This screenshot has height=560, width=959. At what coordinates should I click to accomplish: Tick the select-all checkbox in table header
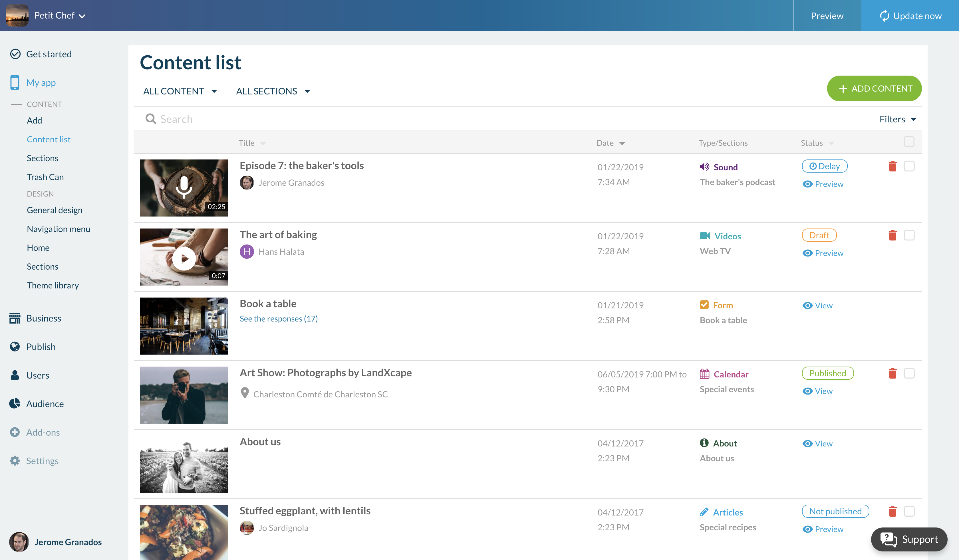pos(909,142)
